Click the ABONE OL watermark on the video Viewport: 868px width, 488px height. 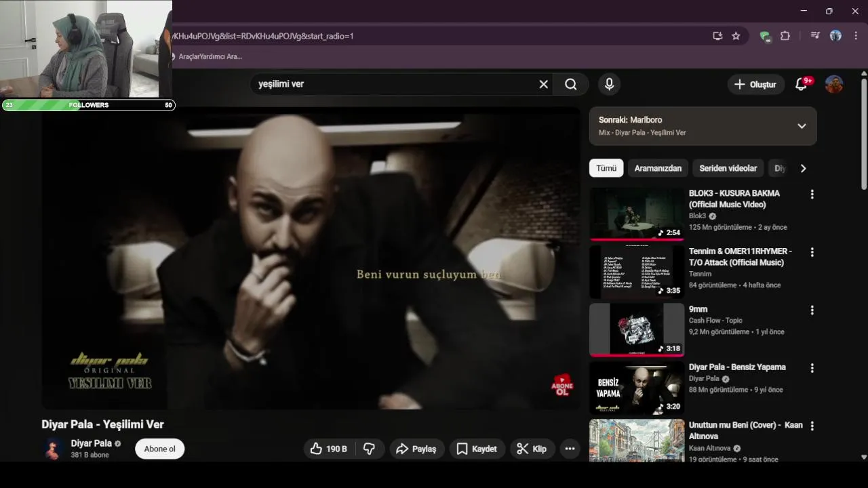(562, 385)
